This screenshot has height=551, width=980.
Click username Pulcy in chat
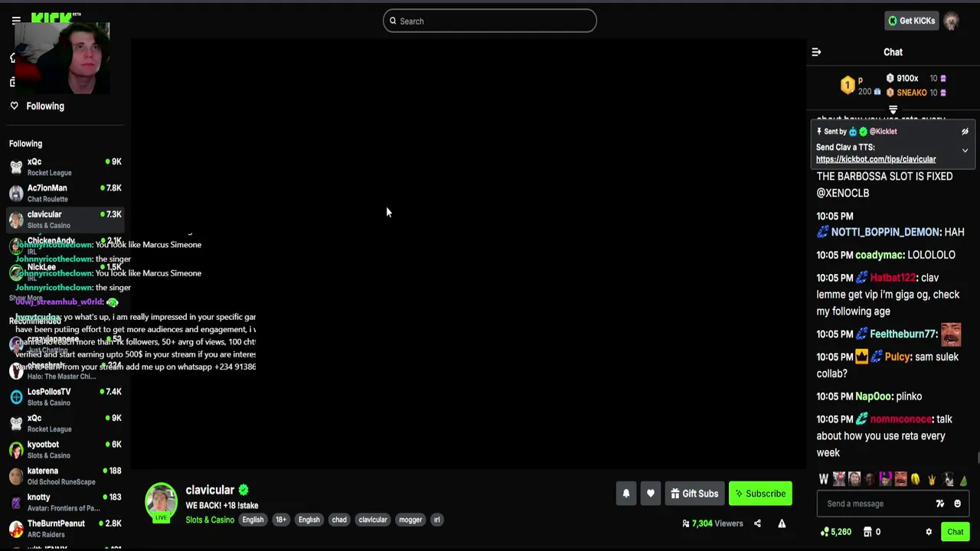[x=897, y=357]
